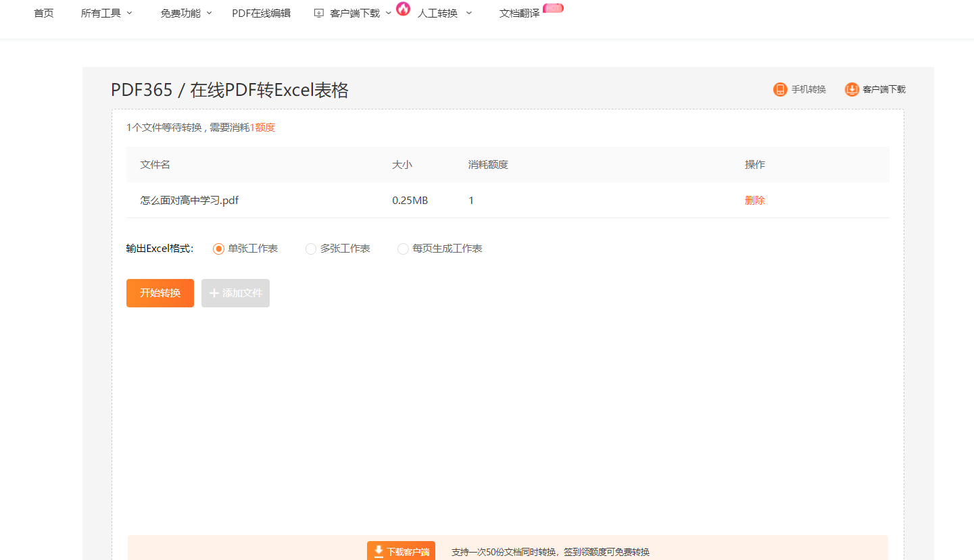Viewport: 974px width, 560px height.
Task: Click the 文件名 column header
Action: (x=155, y=165)
